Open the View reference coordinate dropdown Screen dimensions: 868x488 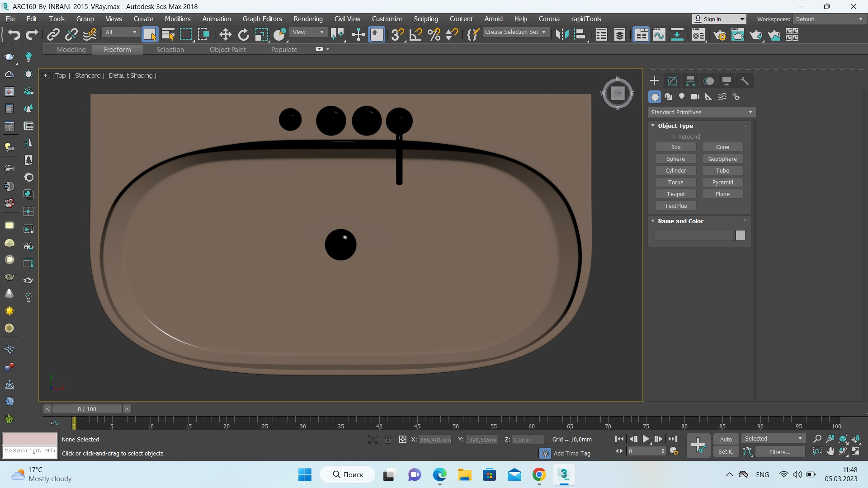(308, 33)
